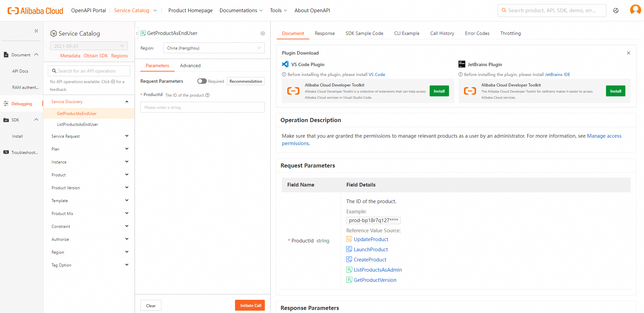Click the Alibaba Cloud logo
644x313 pixels.
click(35, 11)
